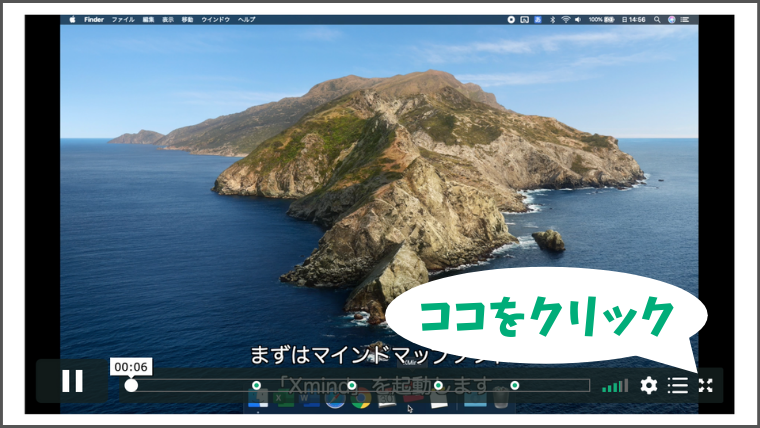
Task: Jump to the third green chapter marker
Action: pyautogui.click(x=438, y=385)
